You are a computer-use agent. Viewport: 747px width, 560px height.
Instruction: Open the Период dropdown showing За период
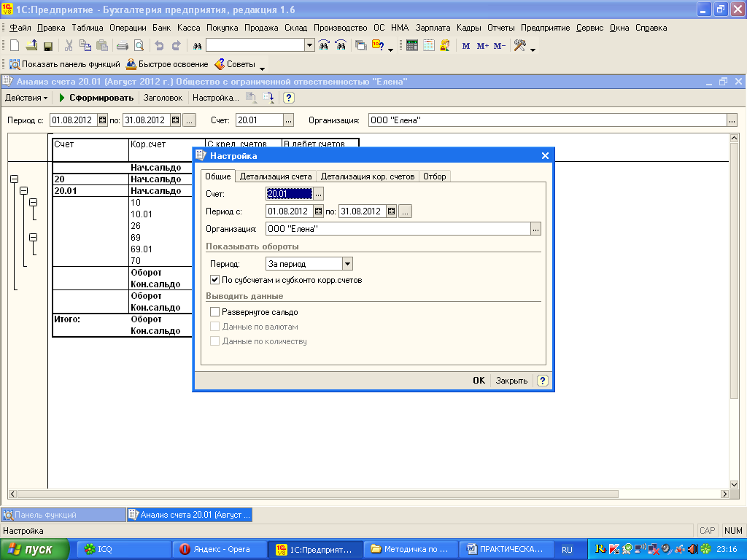coord(347,264)
